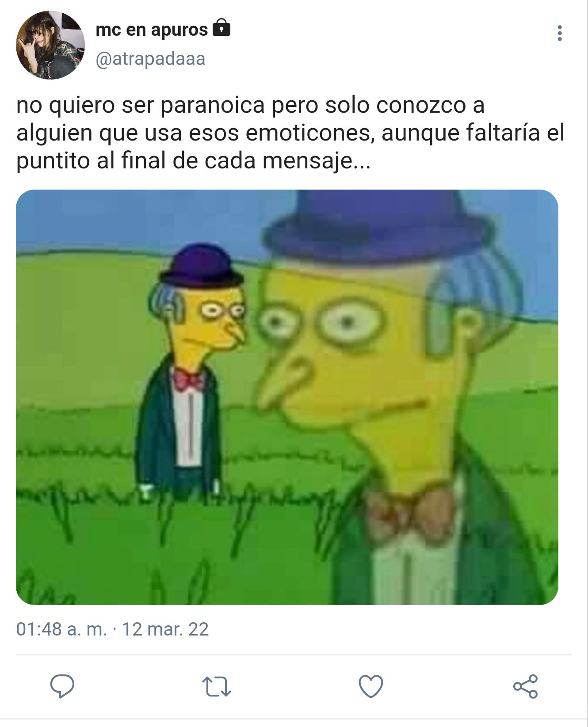Open the attached Simpsons meme image
The height and width of the screenshot is (727, 588).
[x=287, y=397]
